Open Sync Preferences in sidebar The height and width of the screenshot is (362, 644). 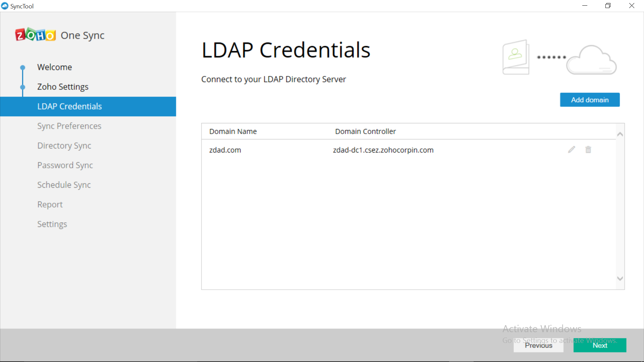coord(69,126)
